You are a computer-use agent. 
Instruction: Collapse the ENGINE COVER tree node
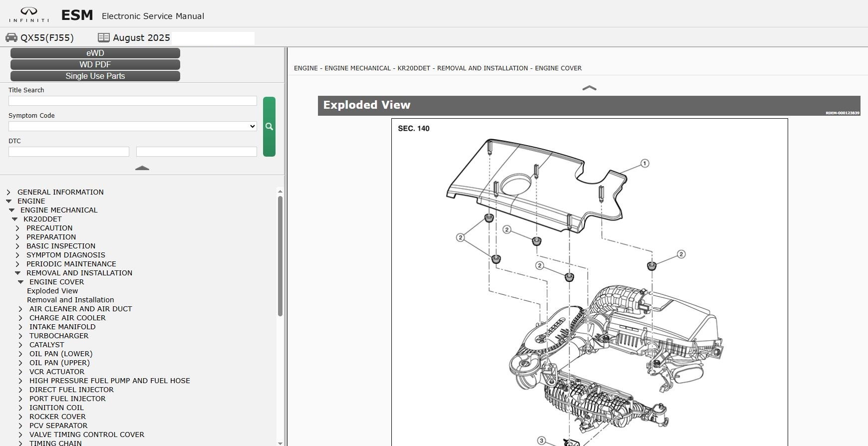point(21,282)
